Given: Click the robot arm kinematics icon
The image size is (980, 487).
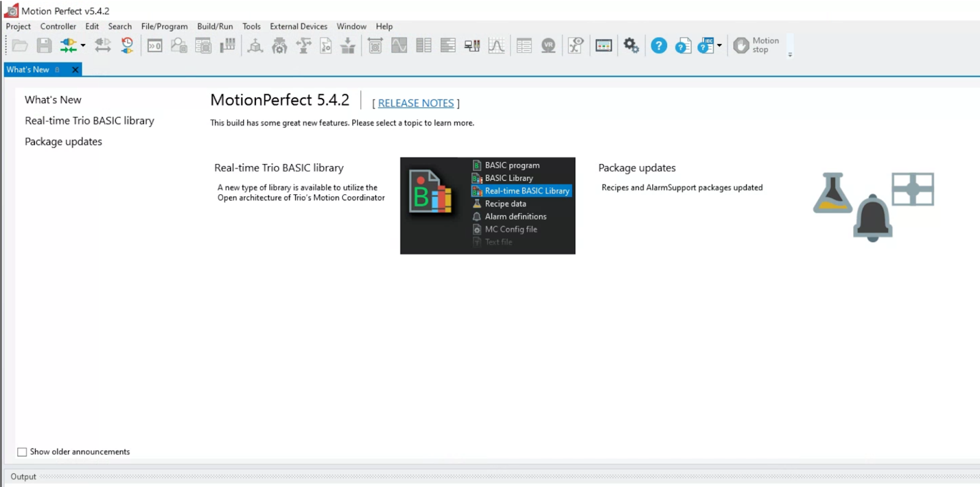Looking at the screenshot, I should pos(304,45).
